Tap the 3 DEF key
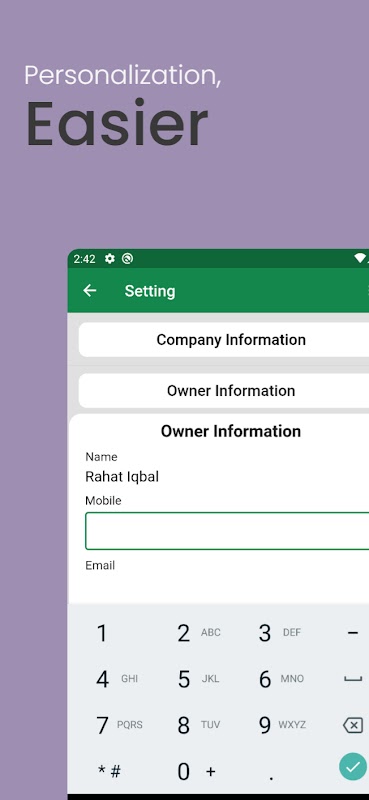 [279, 633]
